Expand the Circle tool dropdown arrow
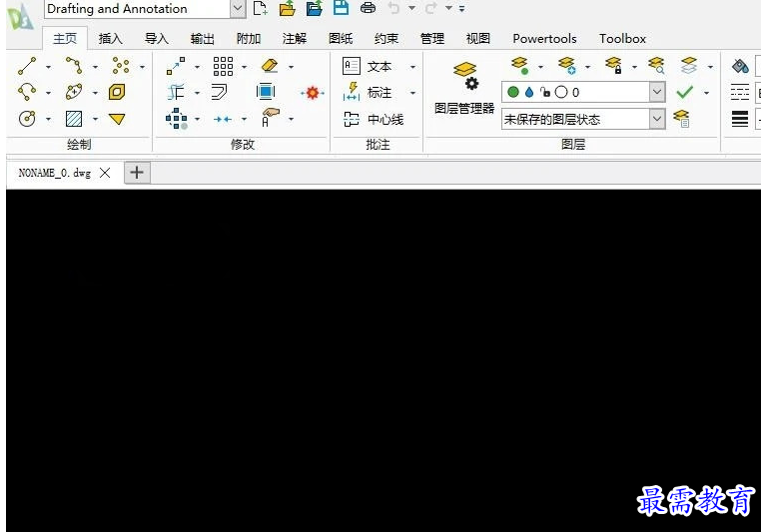The height and width of the screenshot is (532, 761). coord(48,119)
